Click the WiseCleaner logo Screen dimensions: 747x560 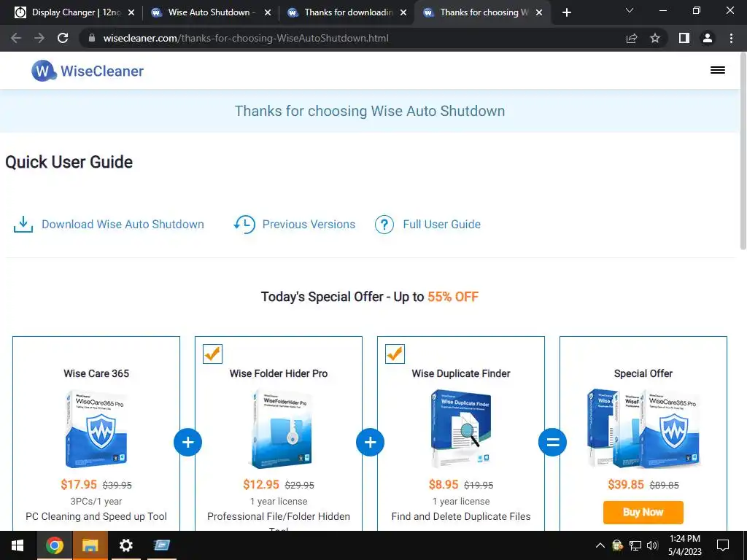[88, 71]
